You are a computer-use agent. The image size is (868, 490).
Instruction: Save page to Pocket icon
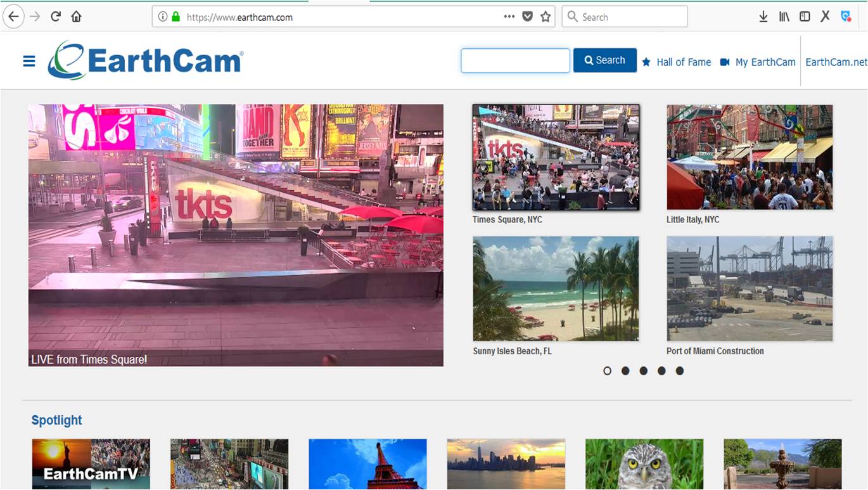point(527,17)
